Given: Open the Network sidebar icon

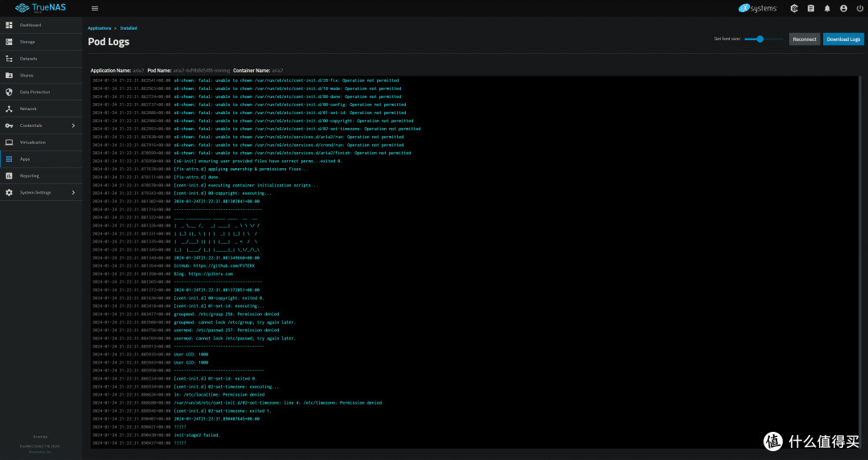Looking at the screenshot, I should tap(9, 109).
